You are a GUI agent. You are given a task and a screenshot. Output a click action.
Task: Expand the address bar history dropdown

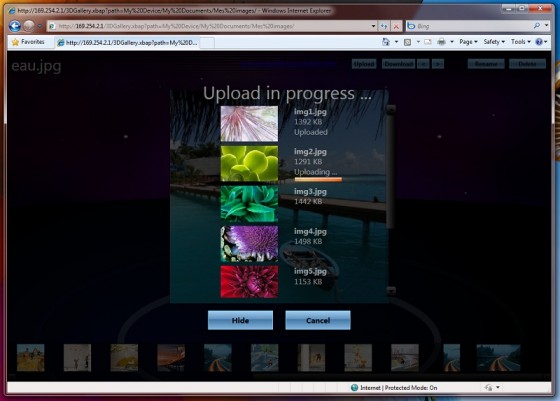click(374, 26)
